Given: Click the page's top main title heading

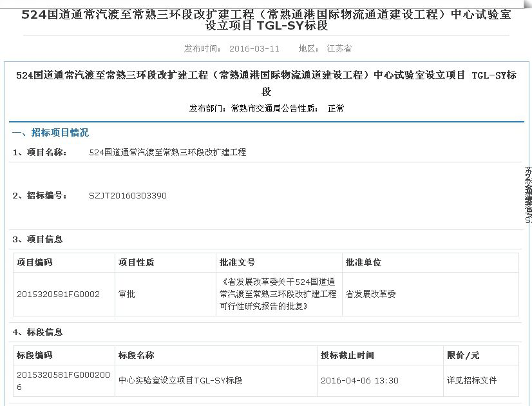Looking at the screenshot, I should click(266, 20).
